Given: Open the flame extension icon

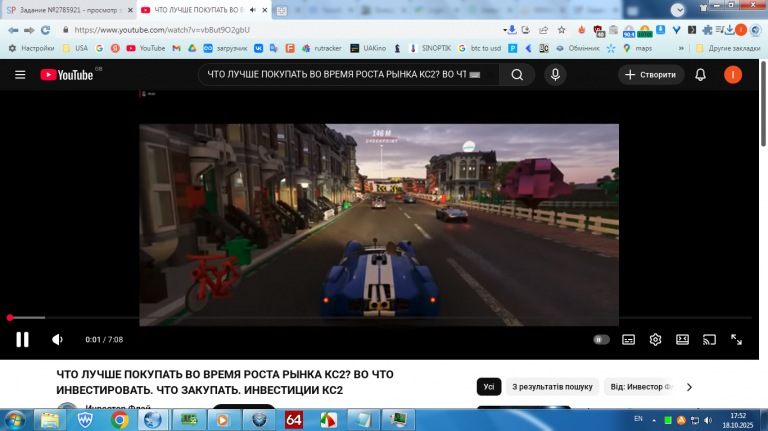Looking at the screenshot, I should pos(581,30).
